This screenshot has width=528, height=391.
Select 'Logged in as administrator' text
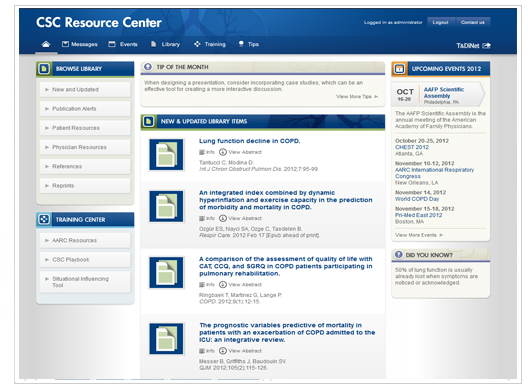pyautogui.click(x=393, y=23)
